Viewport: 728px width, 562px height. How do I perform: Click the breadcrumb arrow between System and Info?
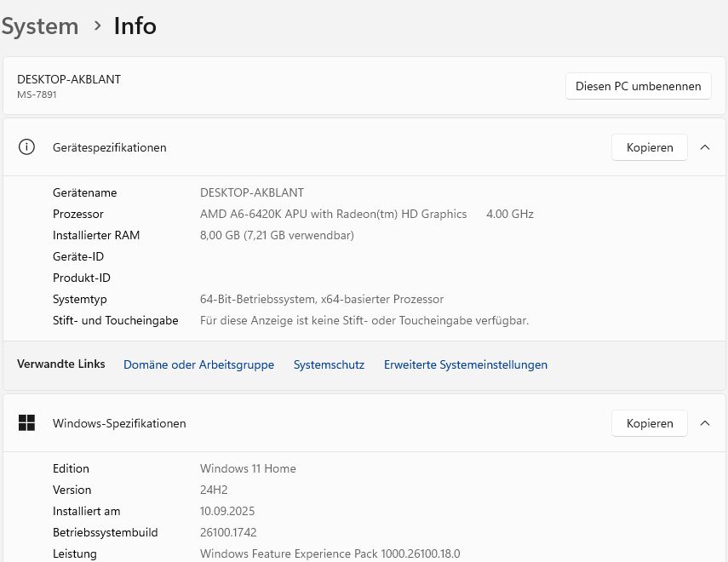97,26
